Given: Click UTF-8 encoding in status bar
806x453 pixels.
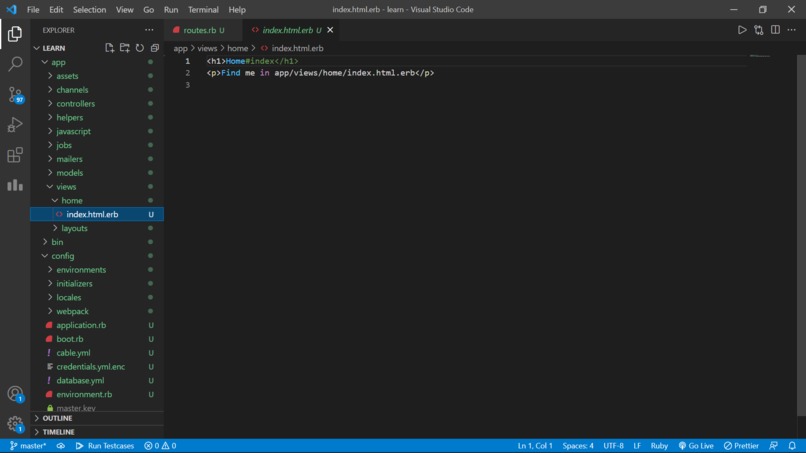Looking at the screenshot, I should 613,446.
